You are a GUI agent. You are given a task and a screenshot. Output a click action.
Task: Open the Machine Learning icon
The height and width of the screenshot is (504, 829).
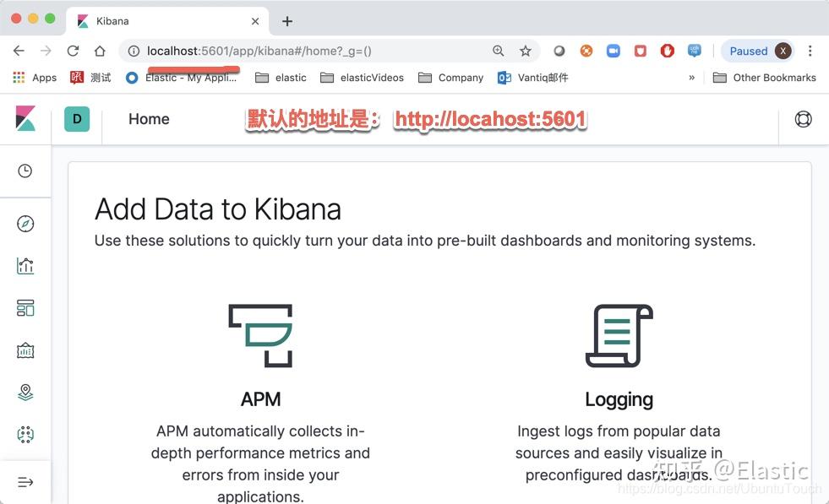click(x=25, y=434)
